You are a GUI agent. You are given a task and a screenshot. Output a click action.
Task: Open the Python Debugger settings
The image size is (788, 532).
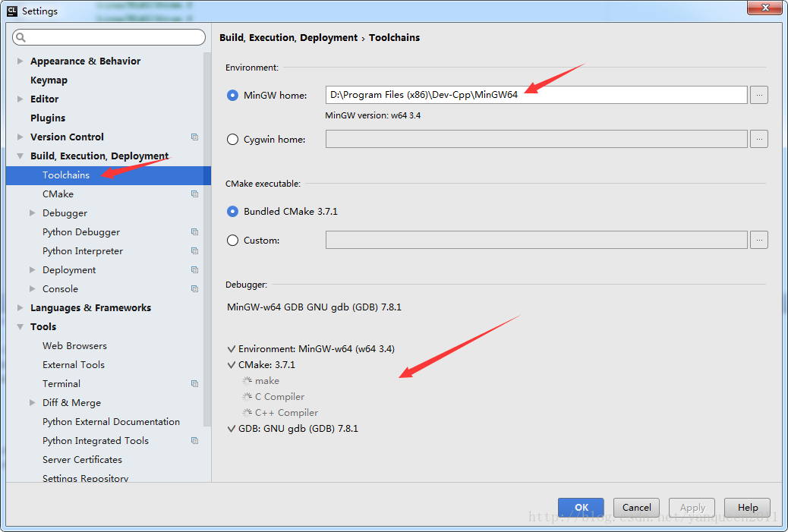(81, 232)
